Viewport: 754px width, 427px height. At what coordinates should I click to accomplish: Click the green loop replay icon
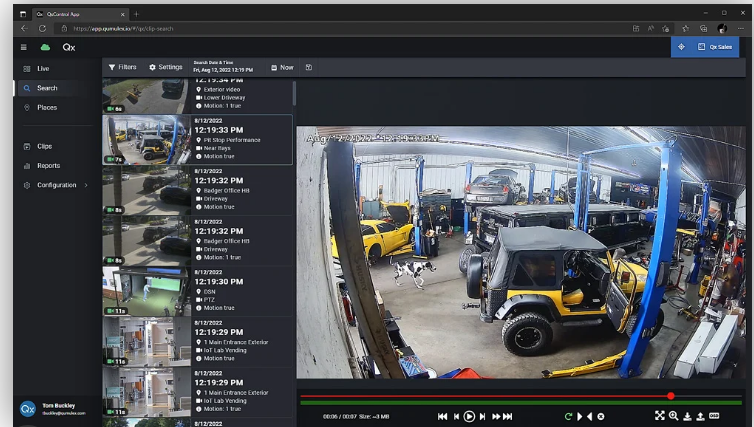(568, 416)
